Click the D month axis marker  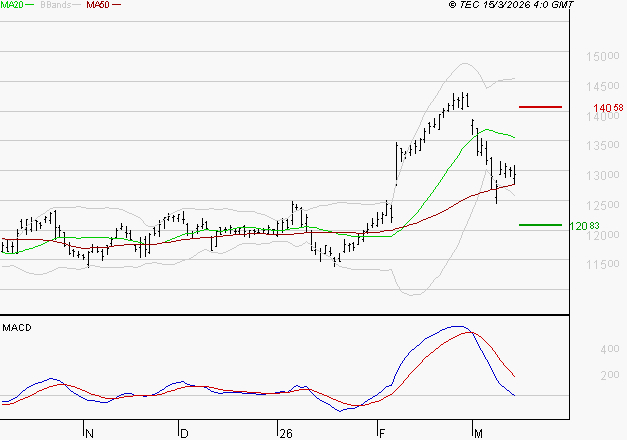184,434
